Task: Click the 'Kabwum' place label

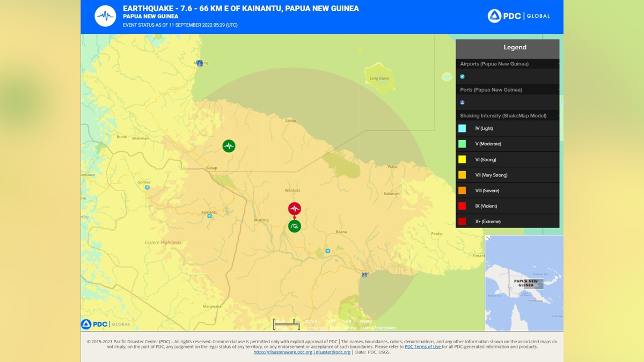Action: [392, 194]
